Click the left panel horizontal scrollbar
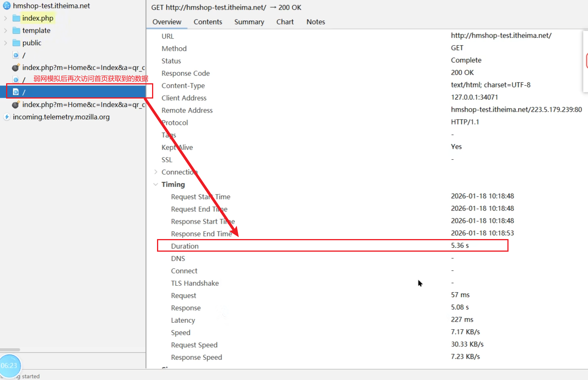This screenshot has height=380, width=588. (10, 349)
